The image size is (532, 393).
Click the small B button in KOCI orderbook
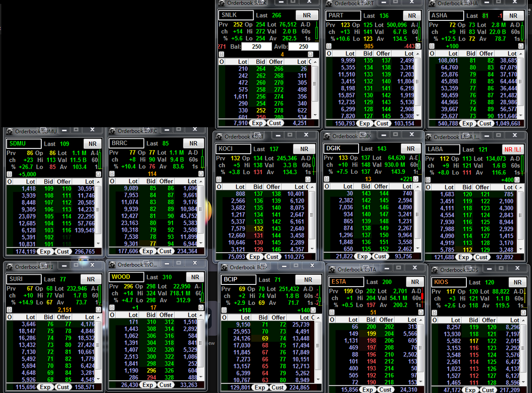coord(219,179)
